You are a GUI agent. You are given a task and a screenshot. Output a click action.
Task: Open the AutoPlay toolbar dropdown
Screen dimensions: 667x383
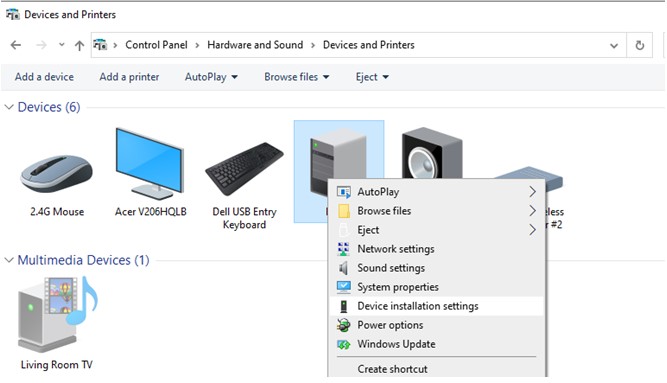[211, 77]
